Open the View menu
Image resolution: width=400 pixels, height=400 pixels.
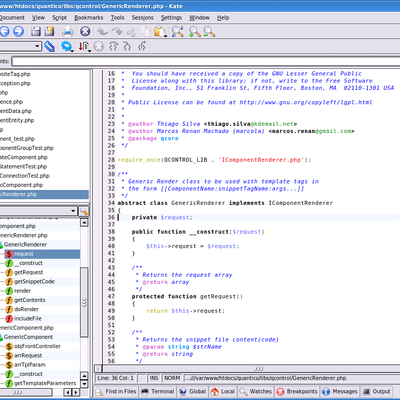(38, 18)
